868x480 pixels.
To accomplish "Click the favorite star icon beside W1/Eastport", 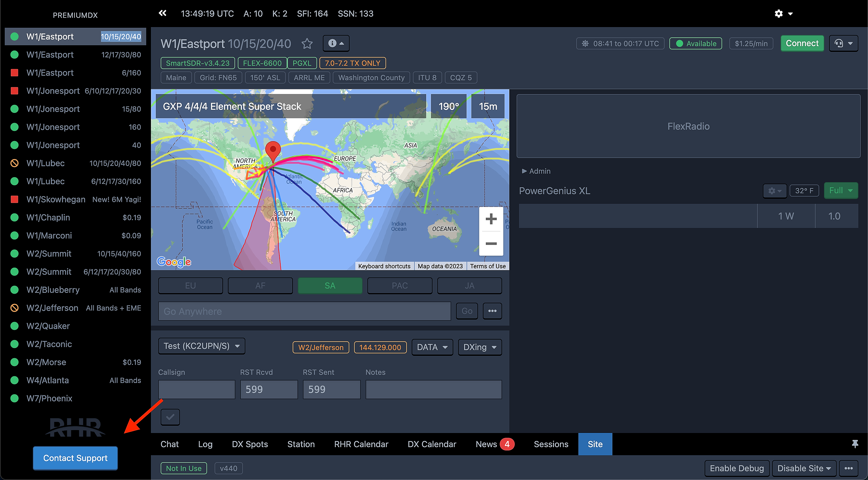I will pyautogui.click(x=307, y=44).
